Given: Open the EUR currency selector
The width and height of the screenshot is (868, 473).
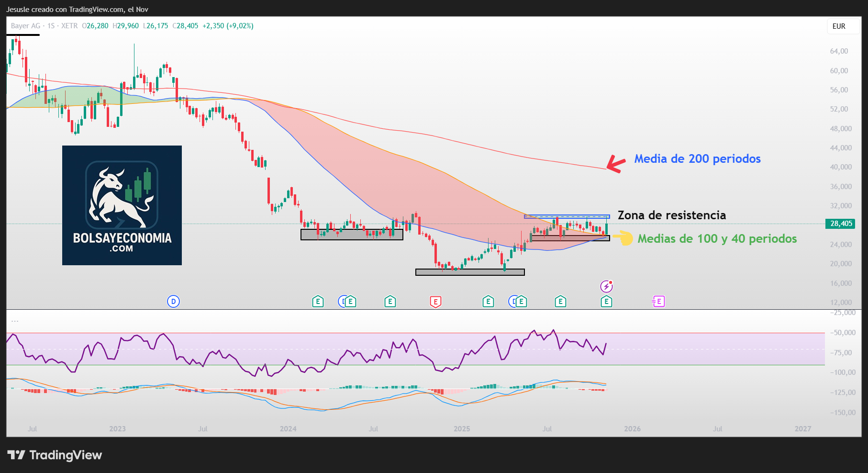Looking at the screenshot, I should click(x=839, y=26).
